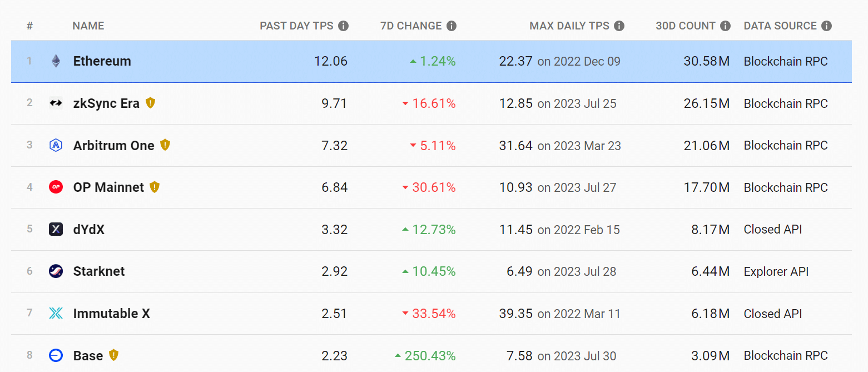Click the Immutable X logo icon
868x372 pixels.
[x=56, y=313]
